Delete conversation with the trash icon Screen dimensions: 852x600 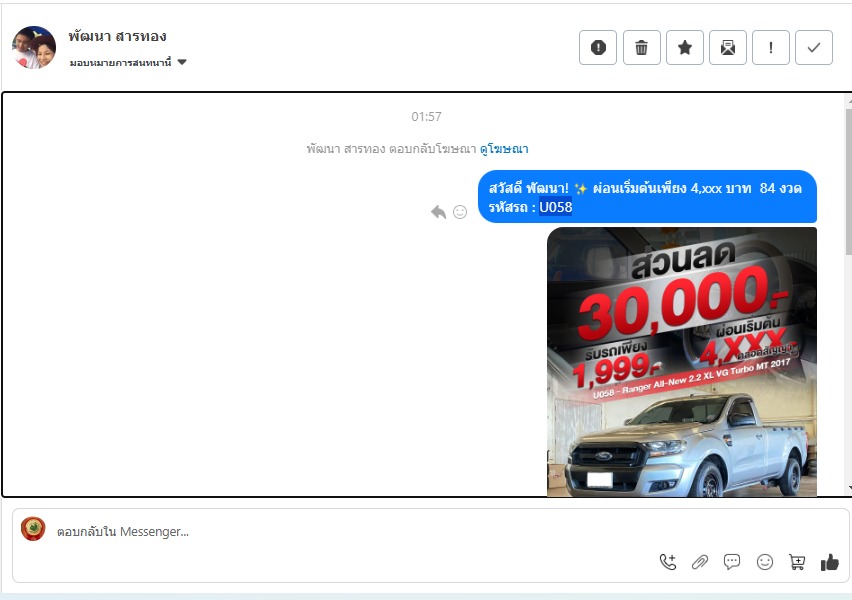(641, 48)
